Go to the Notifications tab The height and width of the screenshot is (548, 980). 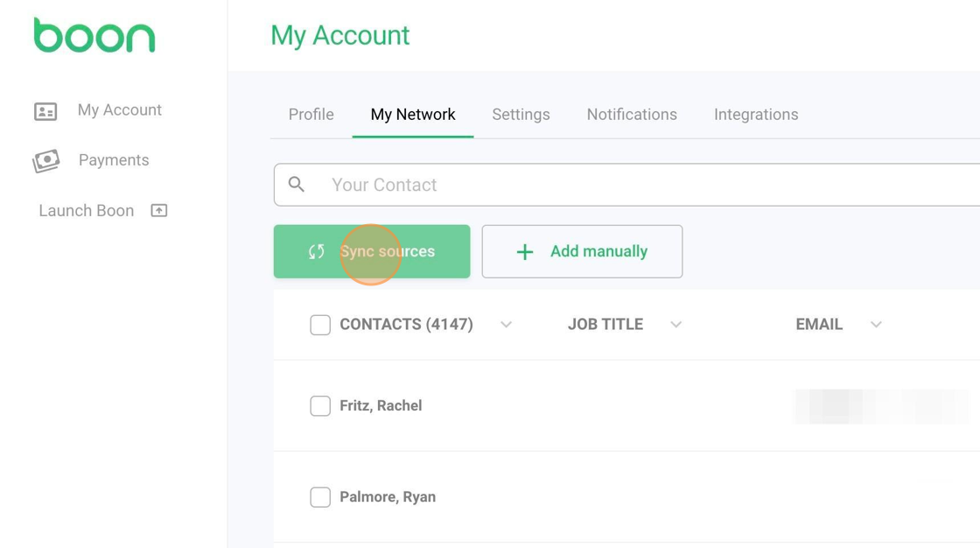pyautogui.click(x=632, y=115)
